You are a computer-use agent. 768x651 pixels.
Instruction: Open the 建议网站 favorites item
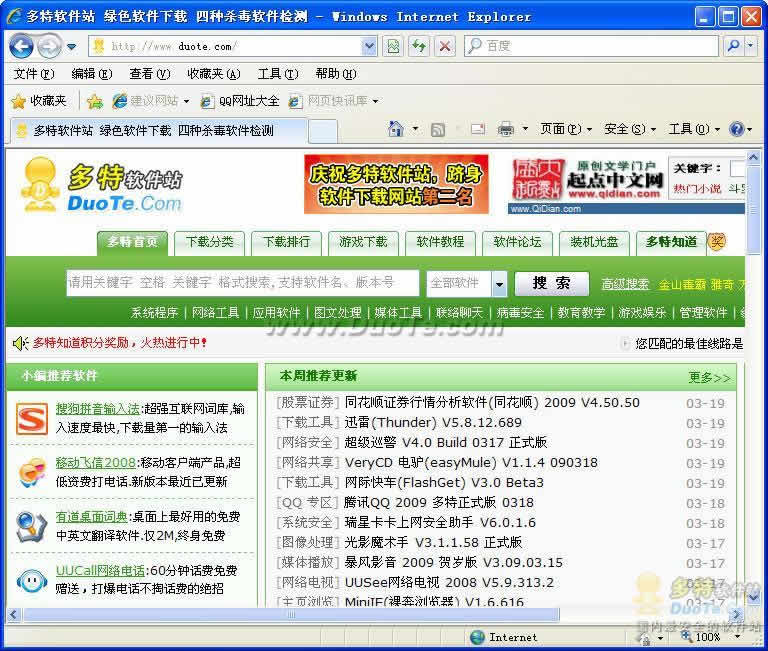click(x=150, y=101)
